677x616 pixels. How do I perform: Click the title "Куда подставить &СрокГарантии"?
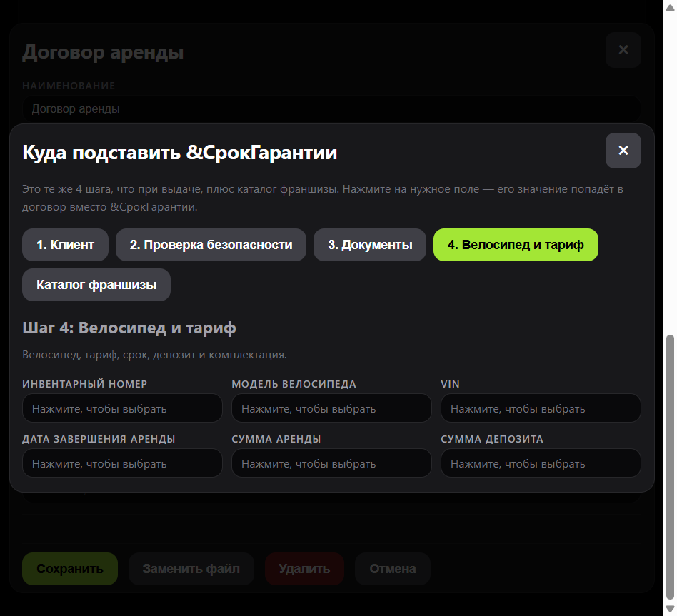click(180, 152)
